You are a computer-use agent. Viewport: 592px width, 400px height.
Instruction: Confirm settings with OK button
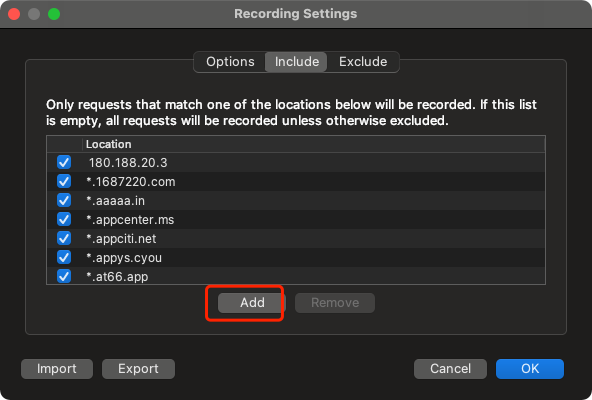pyautogui.click(x=530, y=369)
